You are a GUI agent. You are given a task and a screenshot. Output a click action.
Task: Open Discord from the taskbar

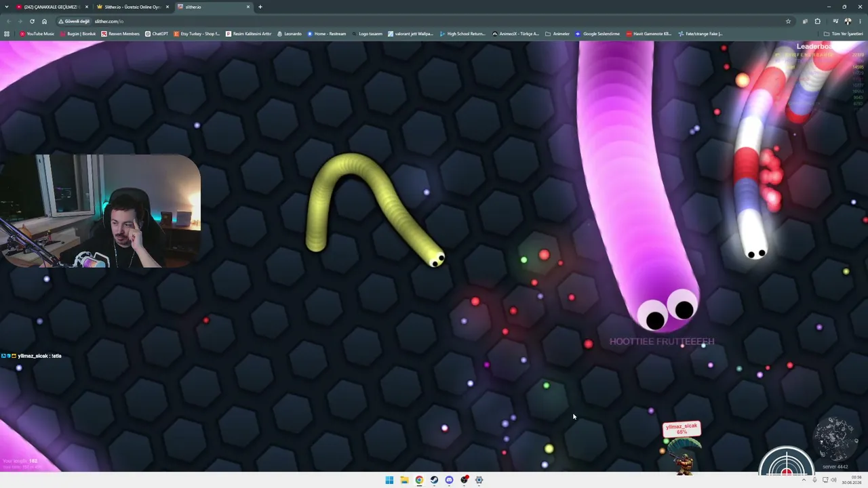click(449, 480)
